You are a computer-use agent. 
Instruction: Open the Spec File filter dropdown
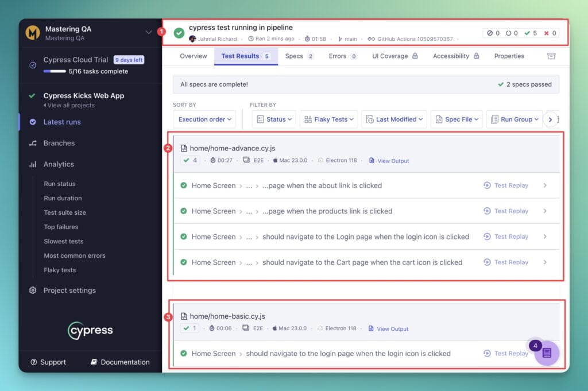[x=457, y=119]
